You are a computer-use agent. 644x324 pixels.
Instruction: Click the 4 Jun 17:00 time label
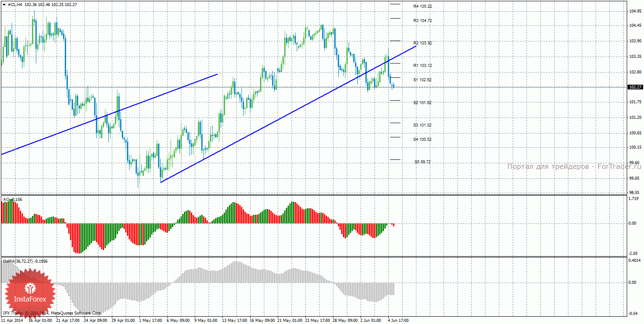pyautogui.click(x=398, y=321)
